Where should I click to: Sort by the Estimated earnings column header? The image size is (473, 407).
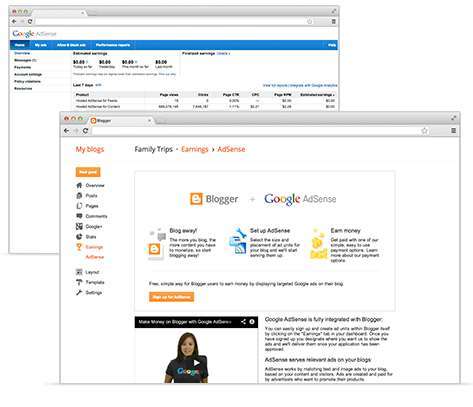(x=317, y=95)
